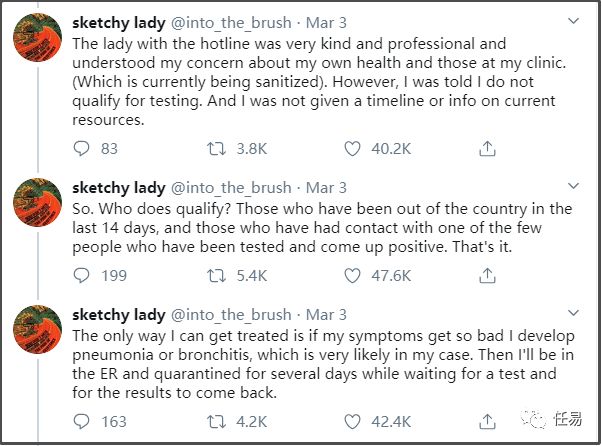Like the tweet with 42.4K likes

tap(352, 421)
